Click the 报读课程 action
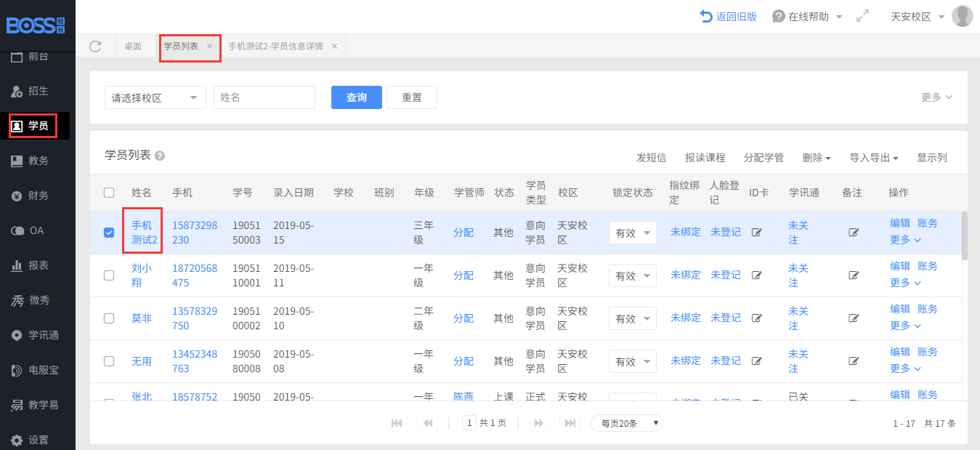This screenshot has width=980, height=450. tap(705, 158)
